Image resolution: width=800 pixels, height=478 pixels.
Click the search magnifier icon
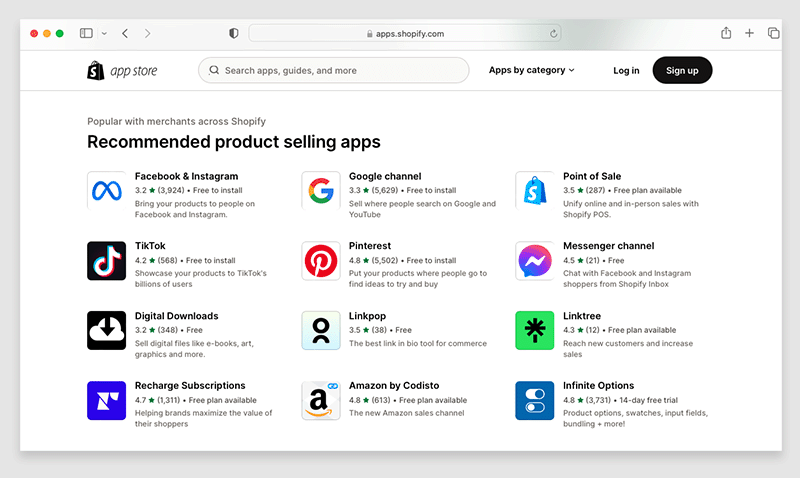tap(214, 70)
